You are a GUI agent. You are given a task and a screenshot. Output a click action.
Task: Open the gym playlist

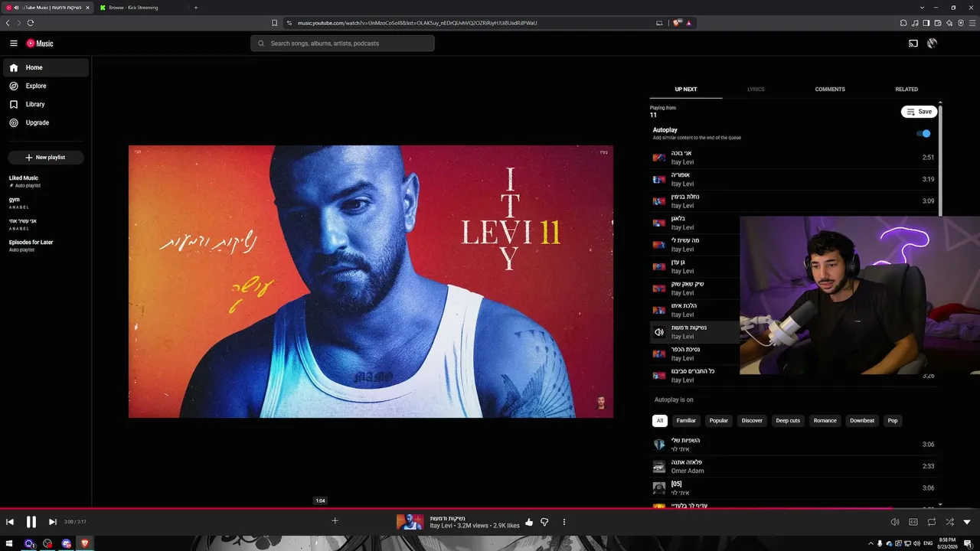click(46, 203)
